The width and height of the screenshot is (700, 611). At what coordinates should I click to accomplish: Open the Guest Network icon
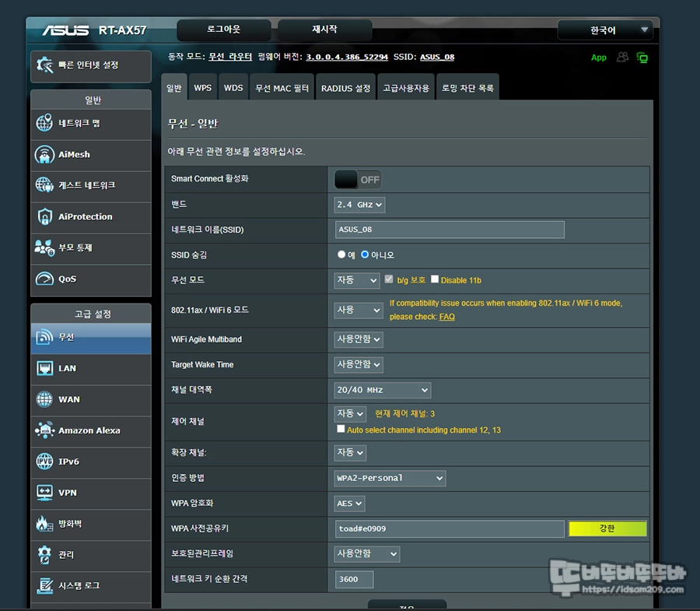coord(44,185)
